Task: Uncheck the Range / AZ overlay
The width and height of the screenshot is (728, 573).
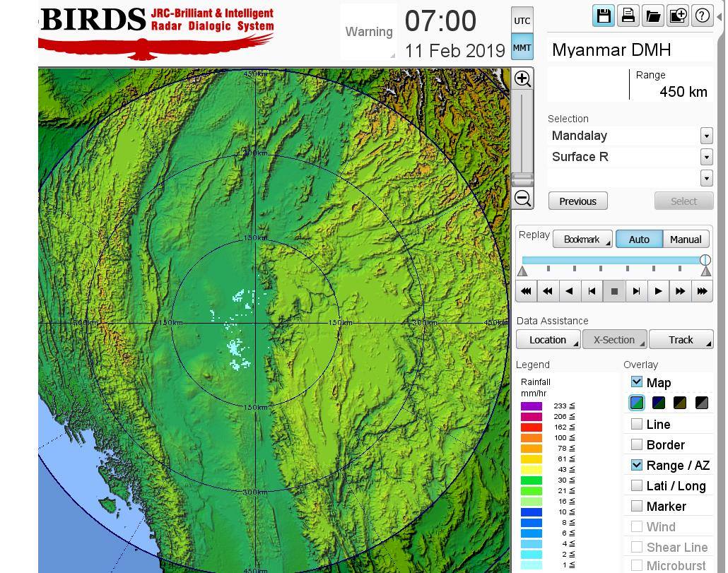Action: (x=637, y=465)
